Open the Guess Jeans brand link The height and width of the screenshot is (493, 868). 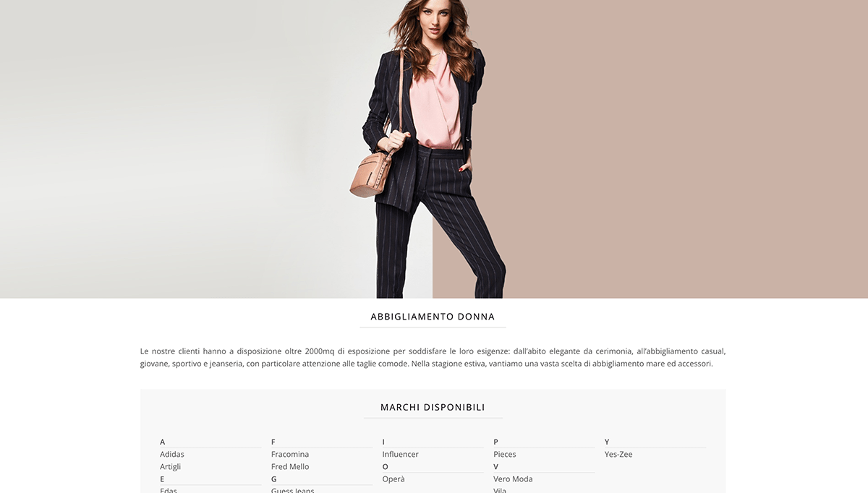[x=293, y=490]
